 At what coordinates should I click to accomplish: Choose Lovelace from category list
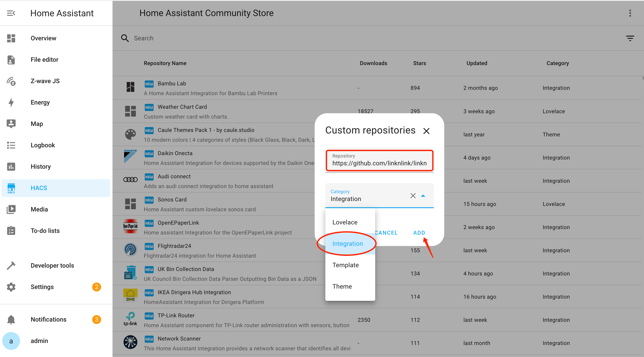click(345, 222)
